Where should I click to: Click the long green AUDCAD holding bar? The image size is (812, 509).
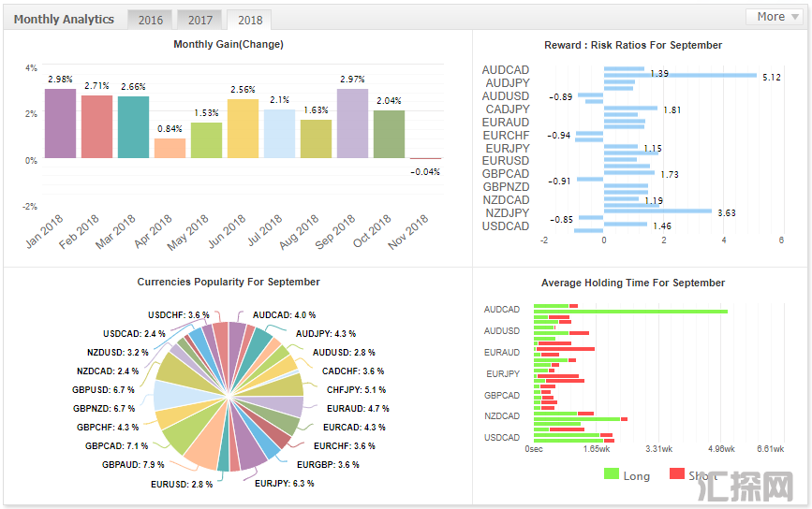630,312
